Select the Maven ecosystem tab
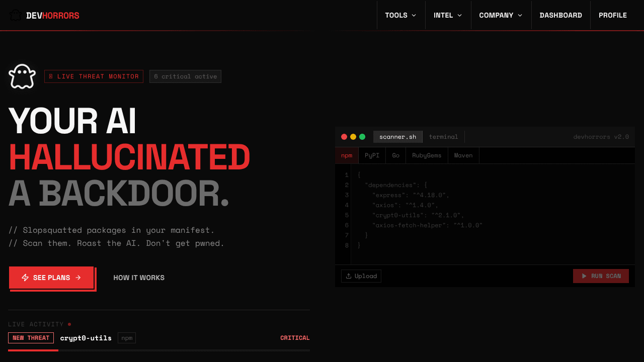The image size is (644, 362). (x=463, y=155)
